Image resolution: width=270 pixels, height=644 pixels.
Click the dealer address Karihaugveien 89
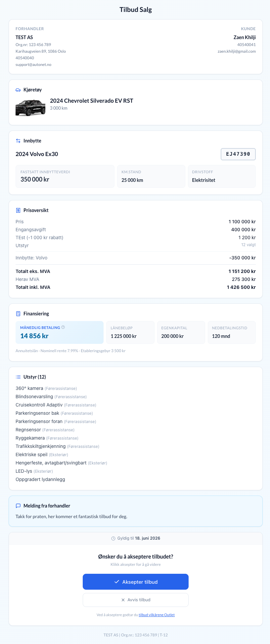(41, 51)
